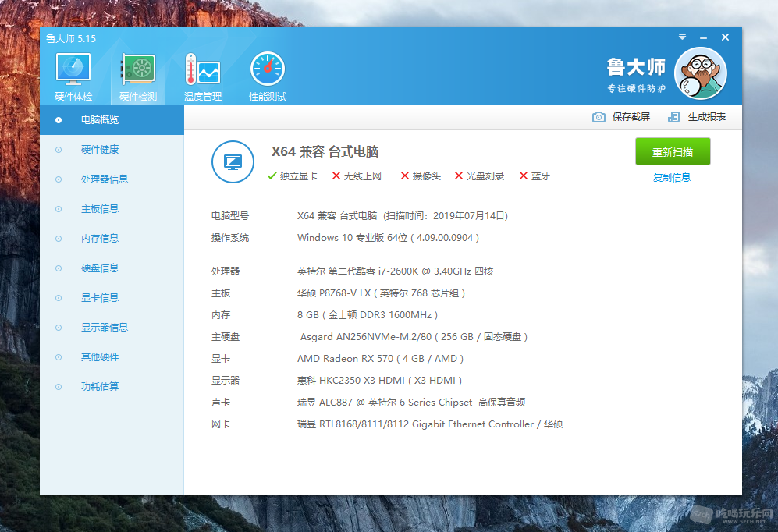Click the 8 GB 金士顿 DDR3 memory value
The width and height of the screenshot is (778, 532).
click(x=368, y=315)
